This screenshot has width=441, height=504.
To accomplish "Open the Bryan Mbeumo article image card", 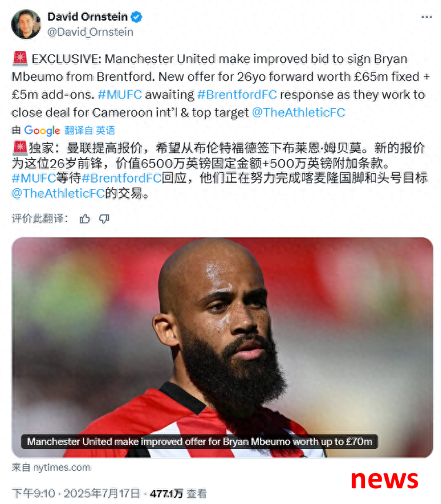I will pyautogui.click(x=223, y=347).
